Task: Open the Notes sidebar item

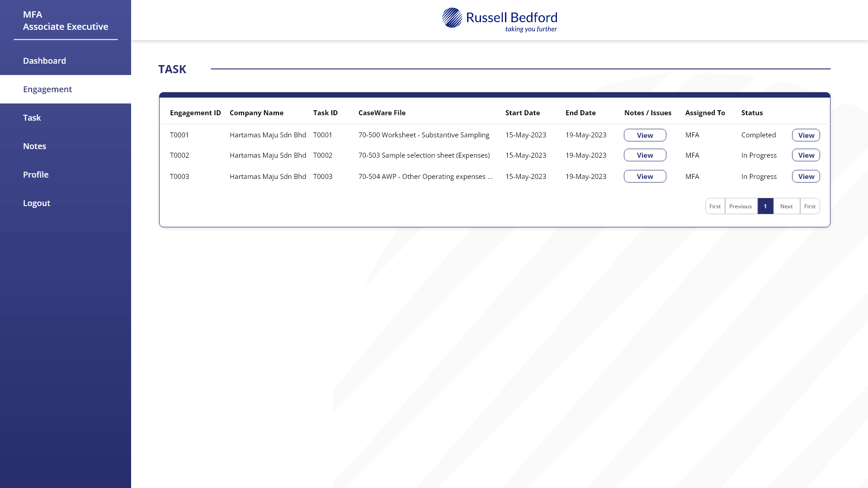Action: pyautogui.click(x=35, y=146)
